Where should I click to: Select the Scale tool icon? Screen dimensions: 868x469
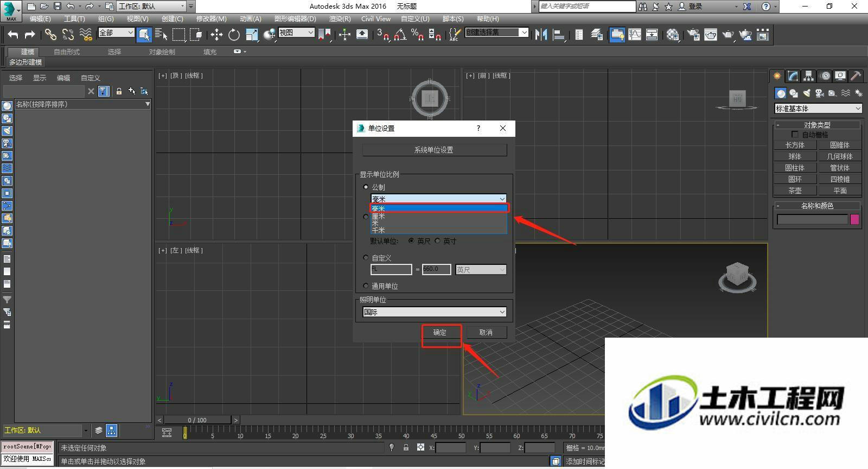pyautogui.click(x=251, y=35)
